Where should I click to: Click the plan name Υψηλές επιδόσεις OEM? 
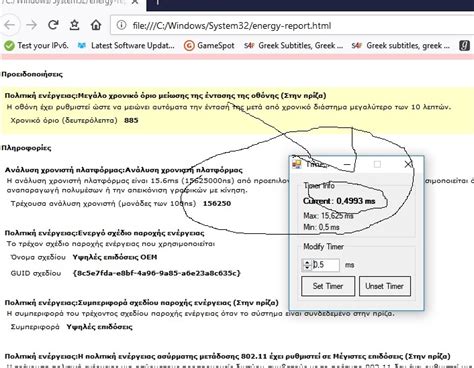tap(115, 257)
